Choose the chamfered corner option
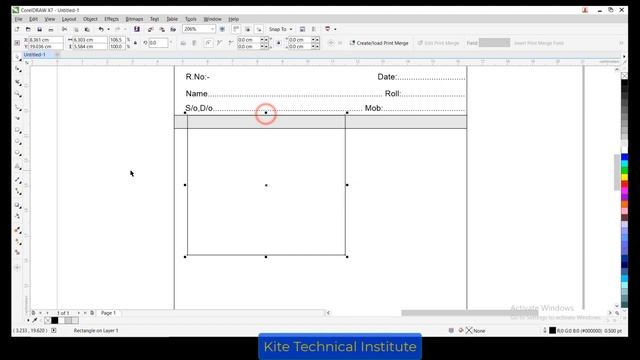The height and width of the screenshot is (360, 640). [x=231, y=43]
